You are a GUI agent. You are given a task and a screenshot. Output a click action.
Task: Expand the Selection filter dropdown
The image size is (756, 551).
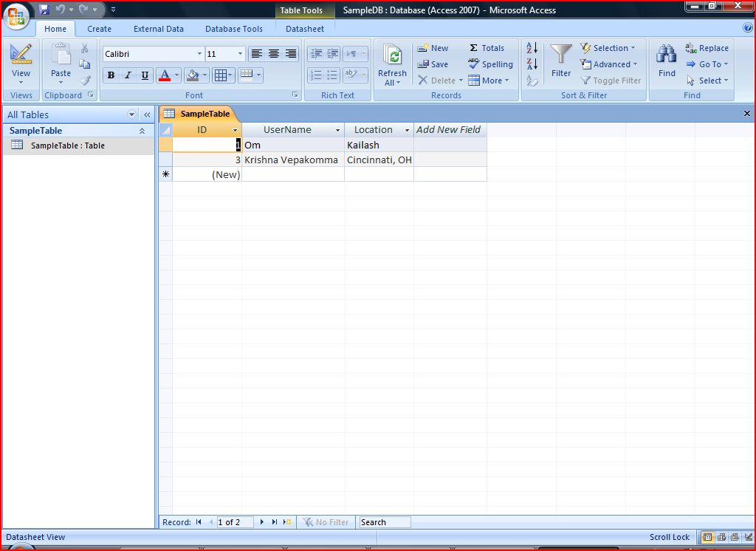click(x=608, y=48)
